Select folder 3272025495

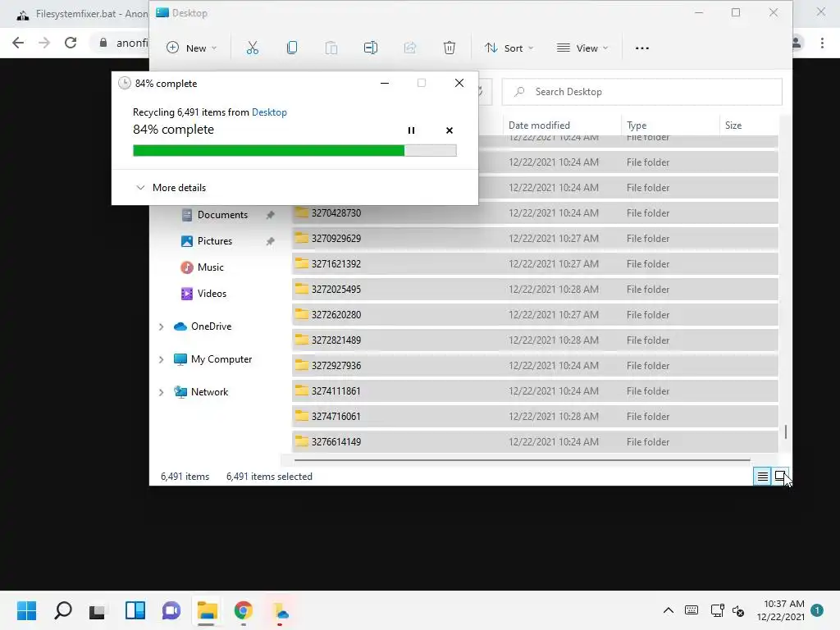pos(535,290)
